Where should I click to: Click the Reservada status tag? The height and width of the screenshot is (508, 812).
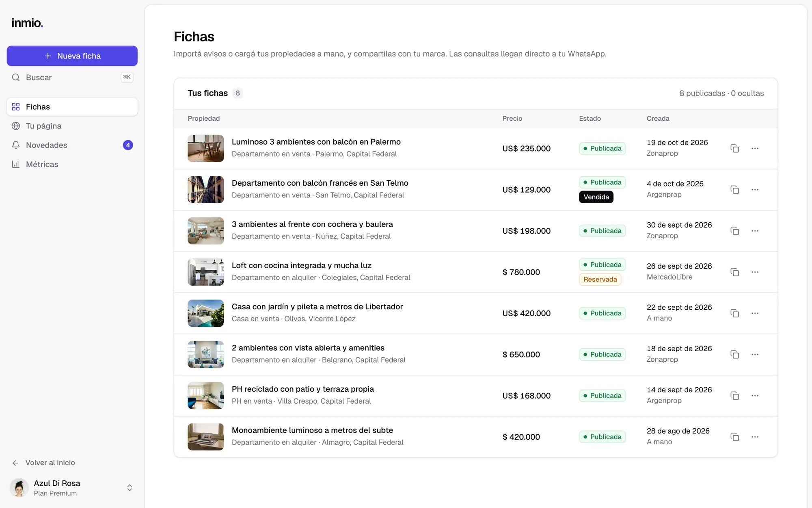600,280
